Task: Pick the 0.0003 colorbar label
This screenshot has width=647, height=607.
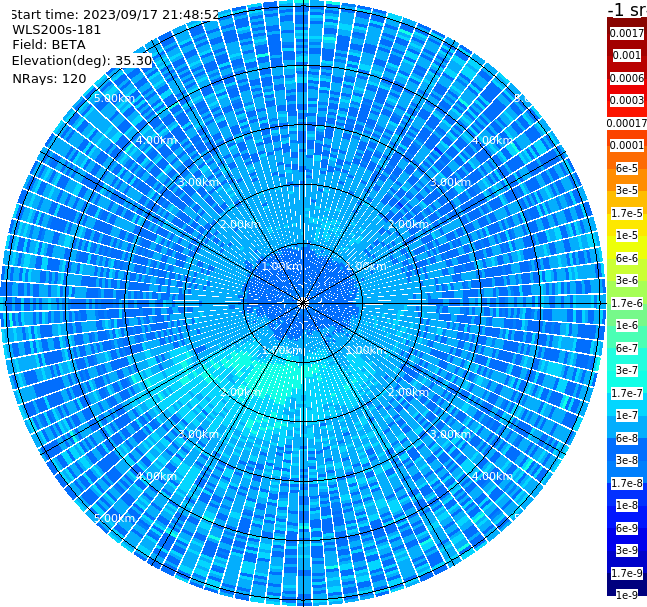Action: 627,100
